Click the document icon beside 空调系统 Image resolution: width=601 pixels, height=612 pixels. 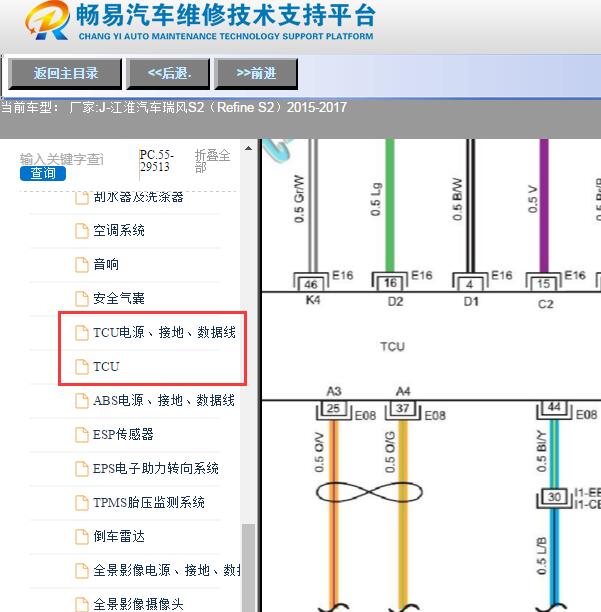point(82,230)
